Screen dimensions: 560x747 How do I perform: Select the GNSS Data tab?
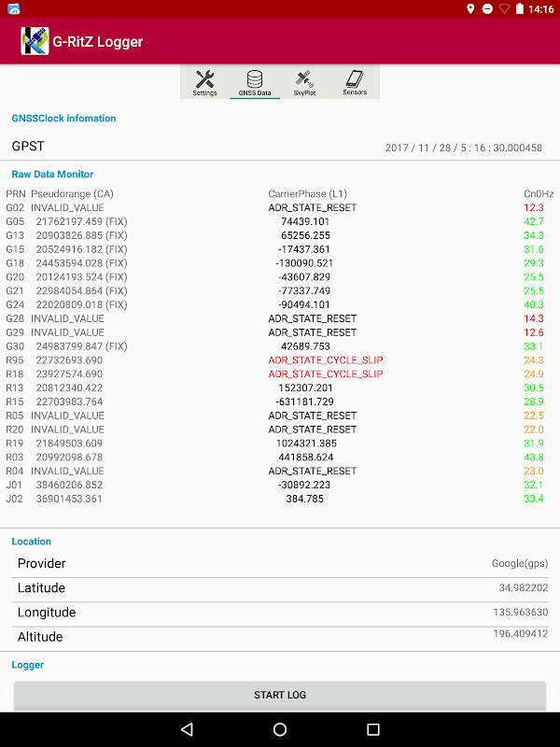255,82
